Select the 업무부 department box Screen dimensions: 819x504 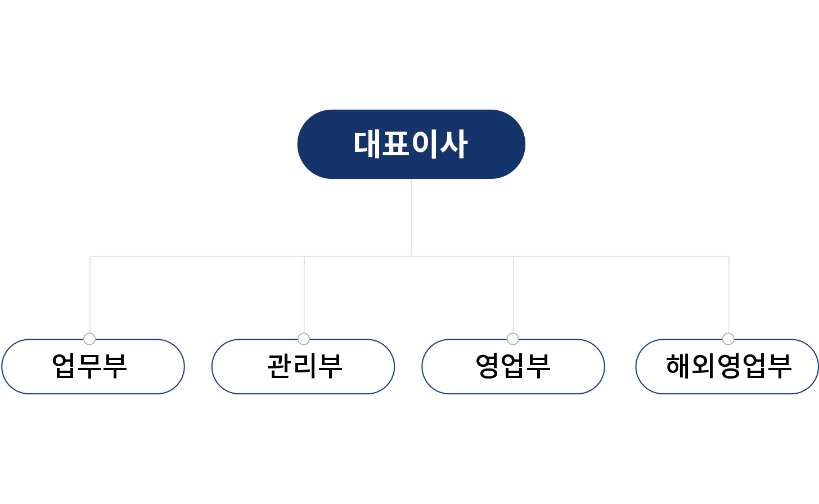pyautogui.click(x=93, y=367)
